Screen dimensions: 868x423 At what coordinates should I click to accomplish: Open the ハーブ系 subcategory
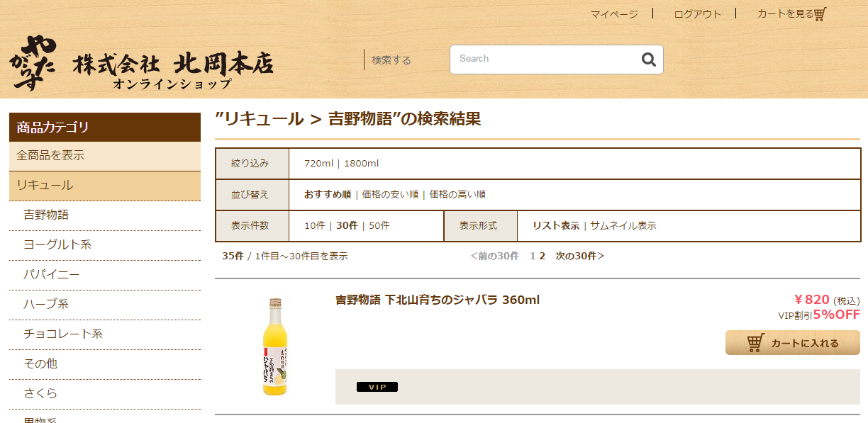coord(105,304)
